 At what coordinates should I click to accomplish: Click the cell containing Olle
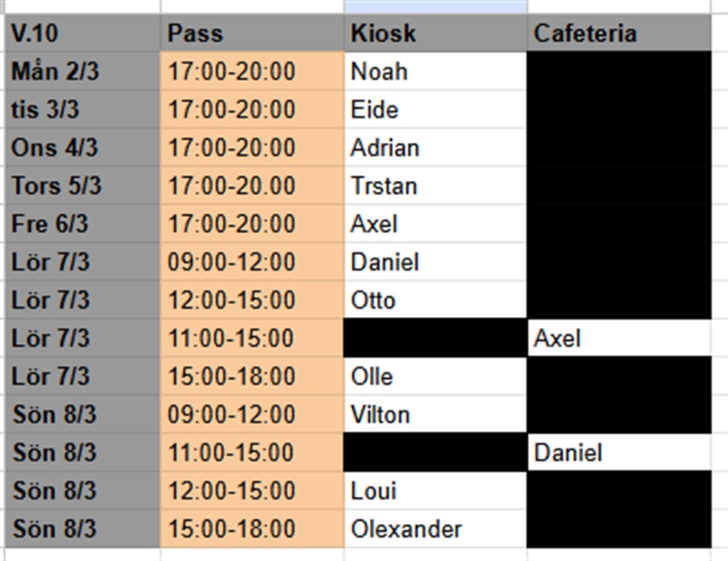point(435,376)
